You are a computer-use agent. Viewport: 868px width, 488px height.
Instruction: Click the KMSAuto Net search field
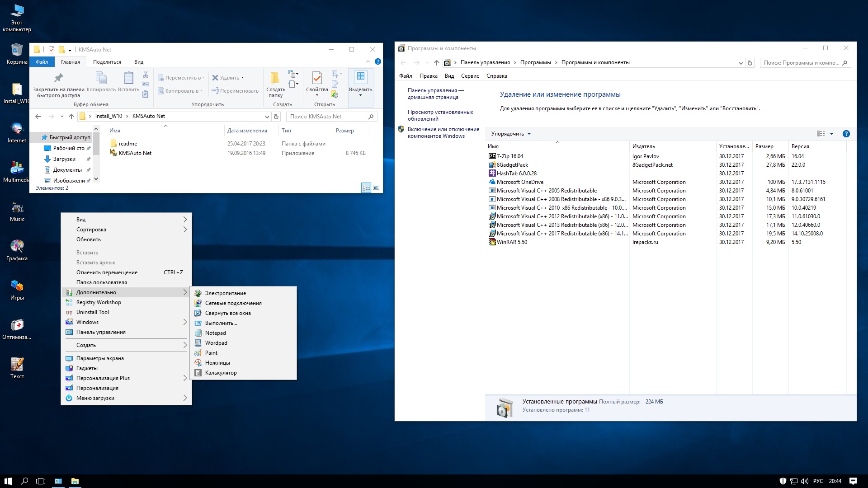click(x=328, y=117)
